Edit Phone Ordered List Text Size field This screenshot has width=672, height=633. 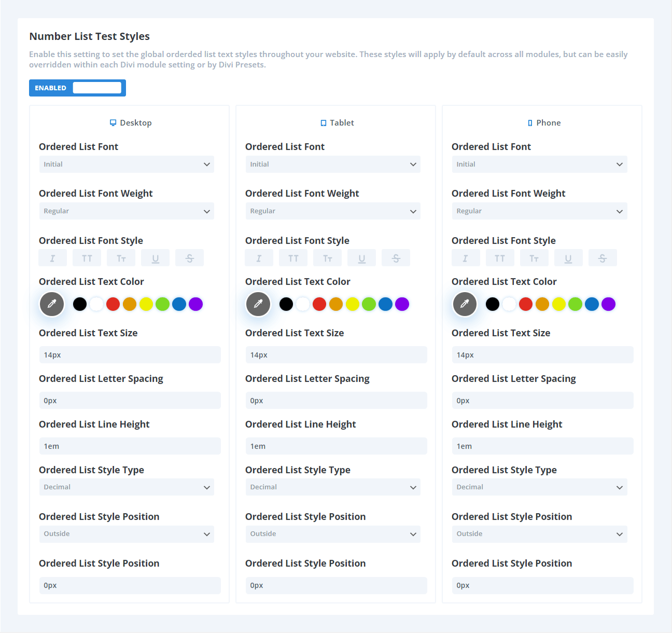(543, 355)
